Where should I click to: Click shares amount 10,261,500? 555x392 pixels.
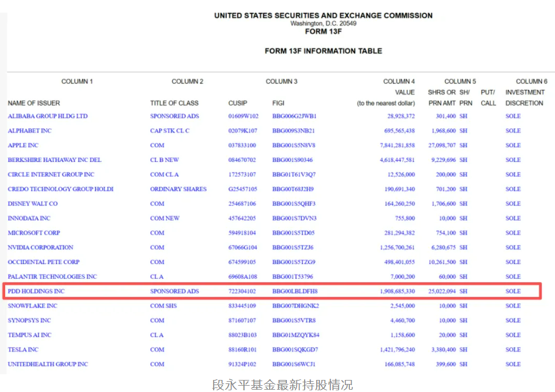coord(442,262)
